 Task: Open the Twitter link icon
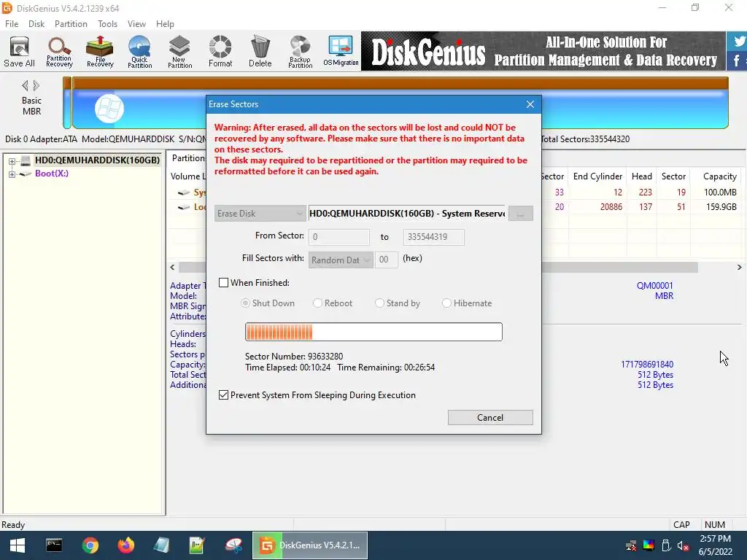pyautogui.click(x=738, y=42)
